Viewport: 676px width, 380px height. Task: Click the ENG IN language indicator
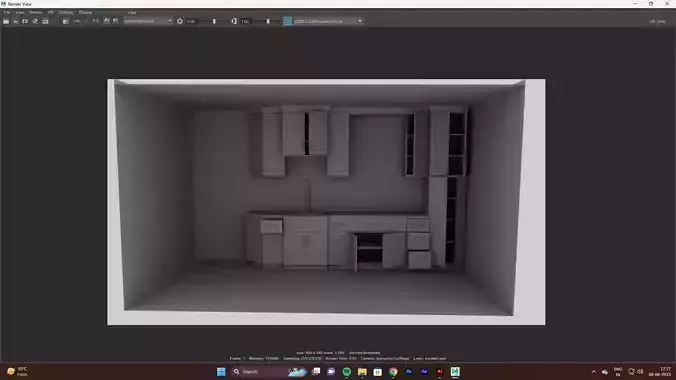pyautogui.click(x=618, y=371)
